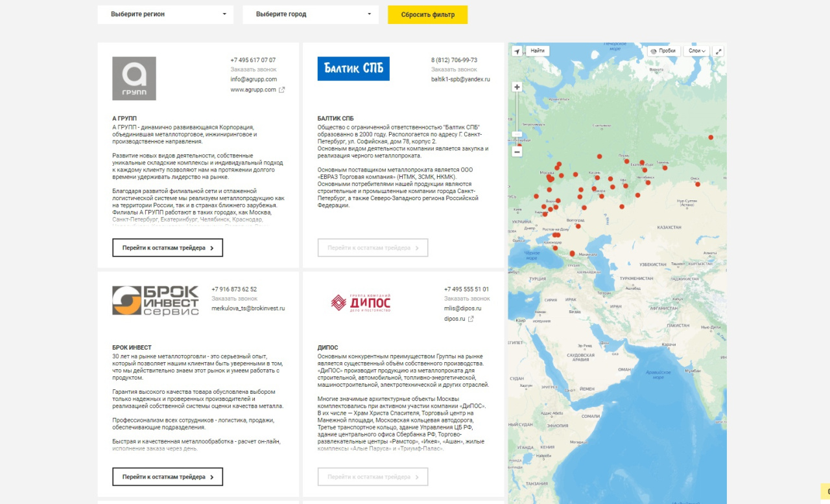Viewport: 830px width, 504px height.
Task: Click phone number 8 (812) 706-99-73
Action: pos(454,60)
